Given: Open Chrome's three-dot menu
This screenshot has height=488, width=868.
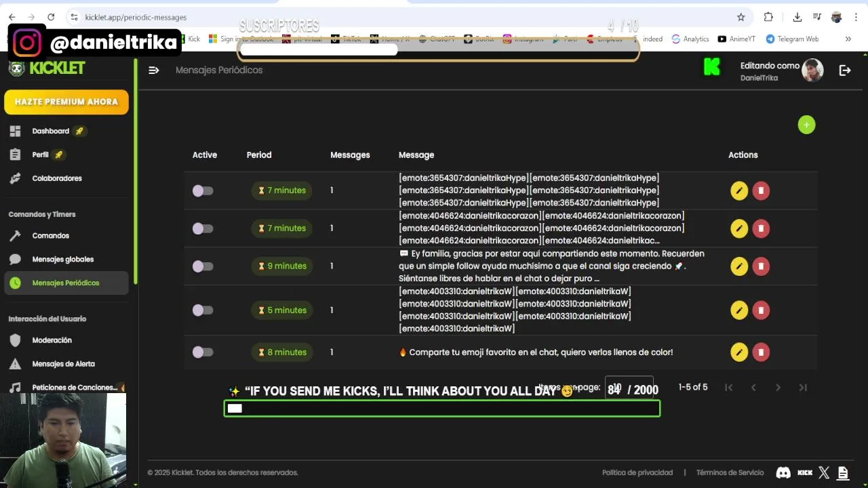Looking at the screenshot, I should click(856, 17).
